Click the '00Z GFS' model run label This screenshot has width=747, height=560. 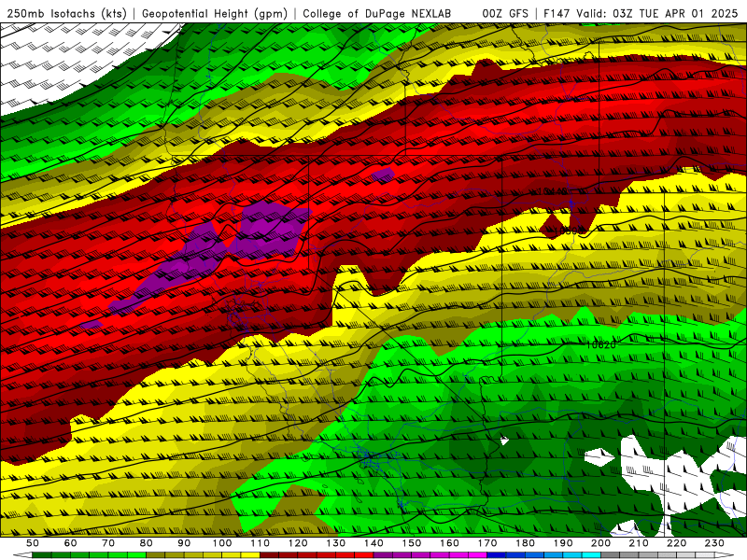505,14
